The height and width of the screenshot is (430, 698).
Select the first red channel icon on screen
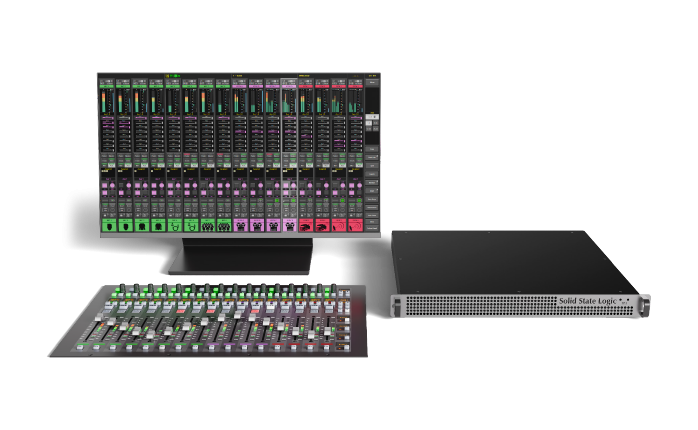click(x=305, y=226)
